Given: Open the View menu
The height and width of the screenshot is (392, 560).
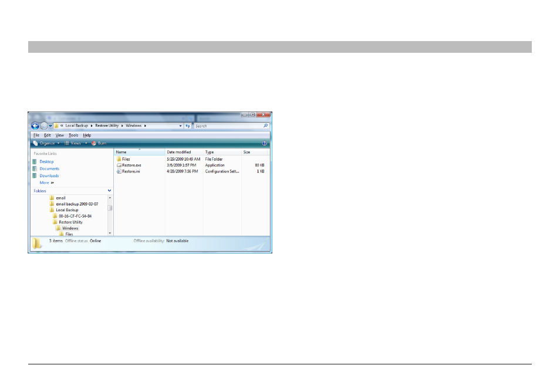Looking at the screenshot, I should pyautogui.click(x=60, y=136).
